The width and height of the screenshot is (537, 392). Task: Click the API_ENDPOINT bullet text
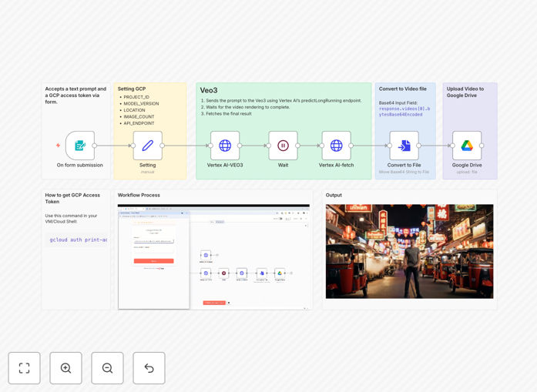(139, 123)
